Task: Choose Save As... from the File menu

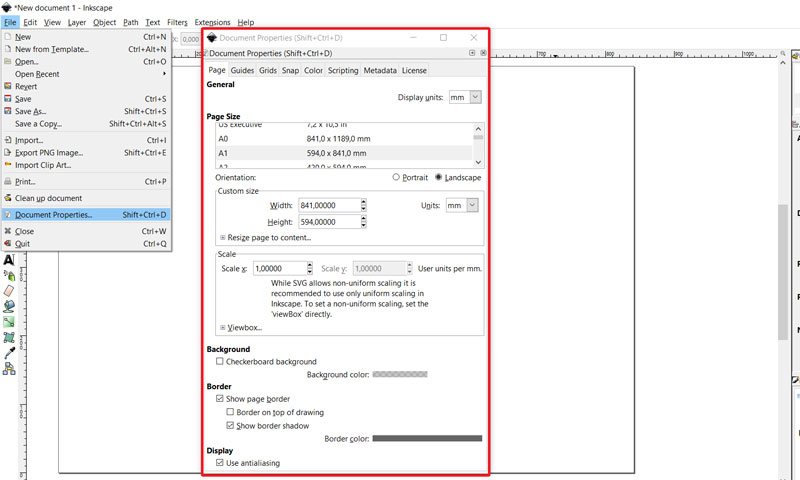Action: click(x=86, y=111)
